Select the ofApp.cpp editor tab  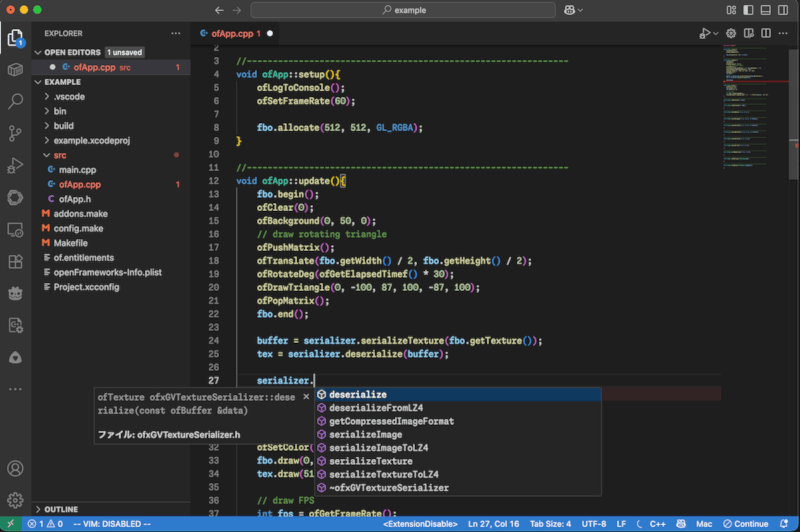click(236, 34)
